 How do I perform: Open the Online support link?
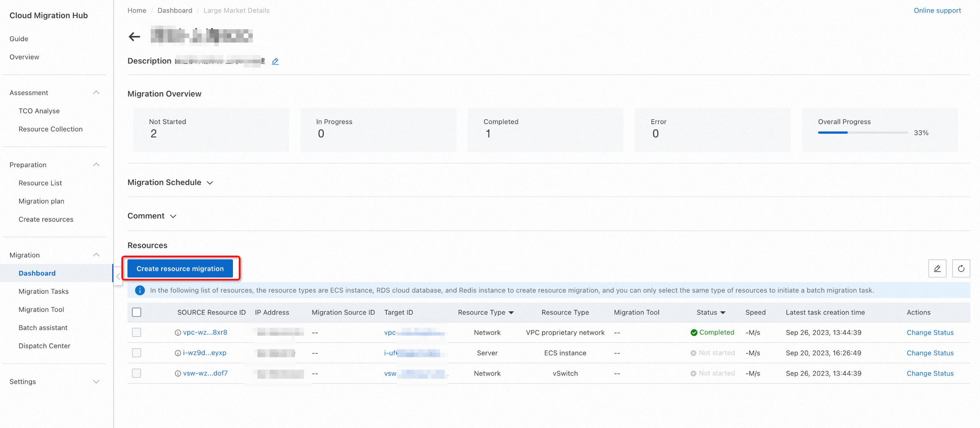[937, 10]
